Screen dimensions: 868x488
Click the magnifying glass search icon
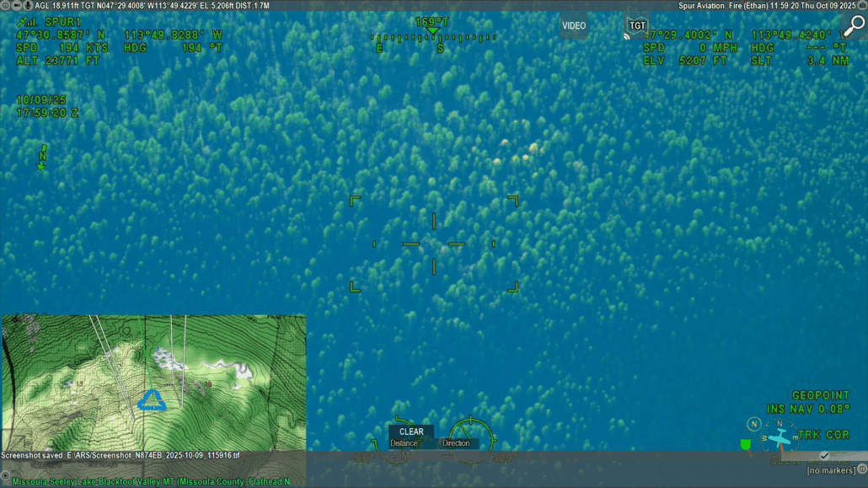pos(853,26)
